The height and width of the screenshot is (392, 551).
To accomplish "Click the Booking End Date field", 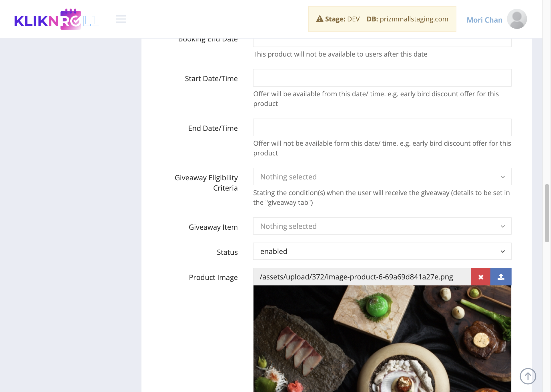I will tap(382, 43).
